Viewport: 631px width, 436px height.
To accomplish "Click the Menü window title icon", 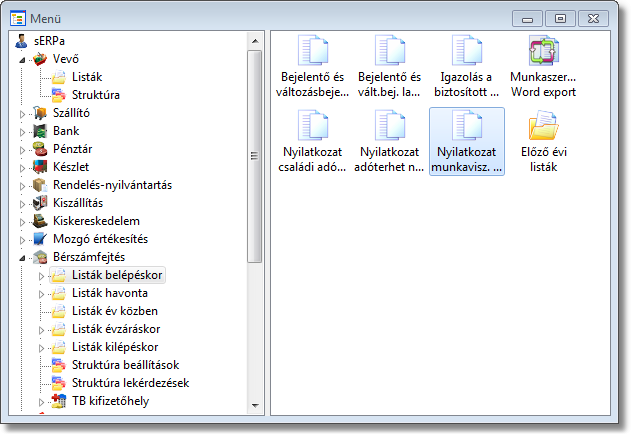I will pyautogui.click(x=18, y=19).
